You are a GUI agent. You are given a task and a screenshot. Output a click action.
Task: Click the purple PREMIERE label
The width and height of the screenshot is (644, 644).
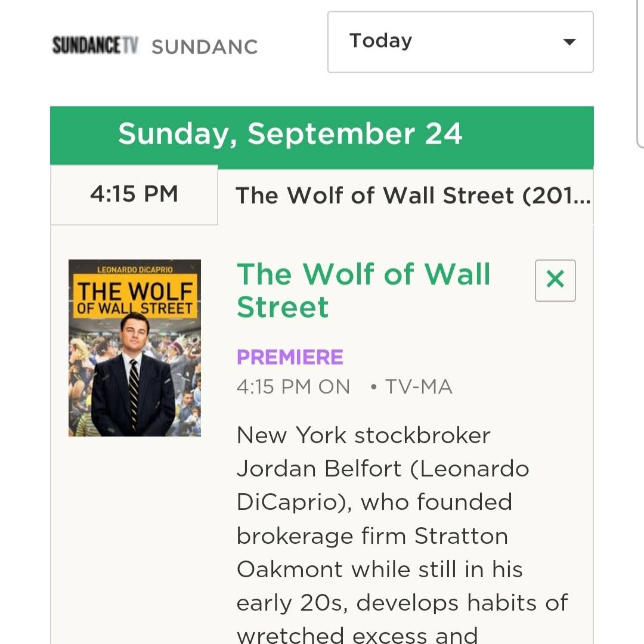pyautogui.click(x=290, y=357)
